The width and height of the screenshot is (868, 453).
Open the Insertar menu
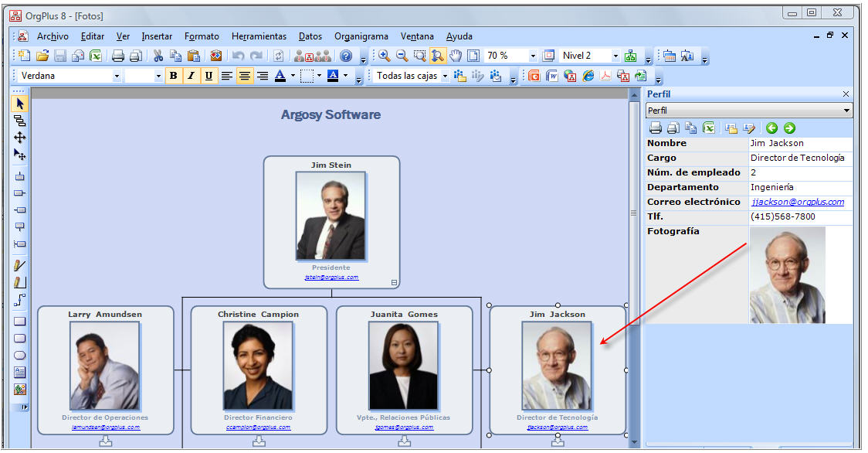[x=157, y=36]
